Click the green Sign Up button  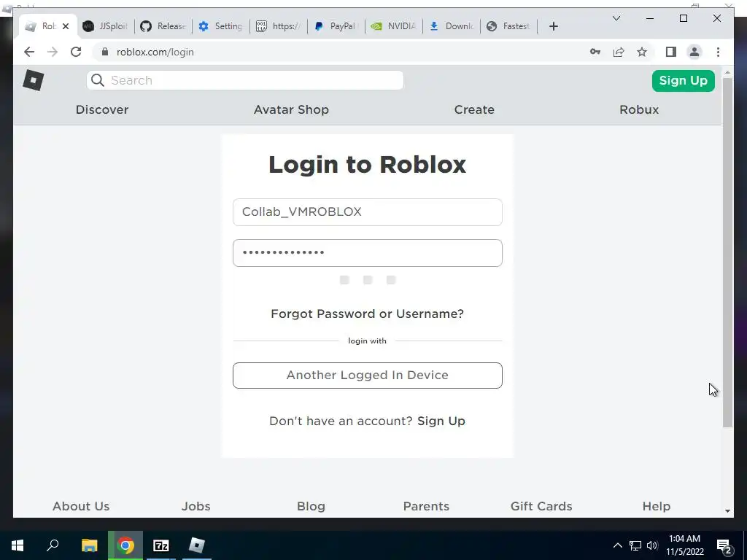[683, 80]
